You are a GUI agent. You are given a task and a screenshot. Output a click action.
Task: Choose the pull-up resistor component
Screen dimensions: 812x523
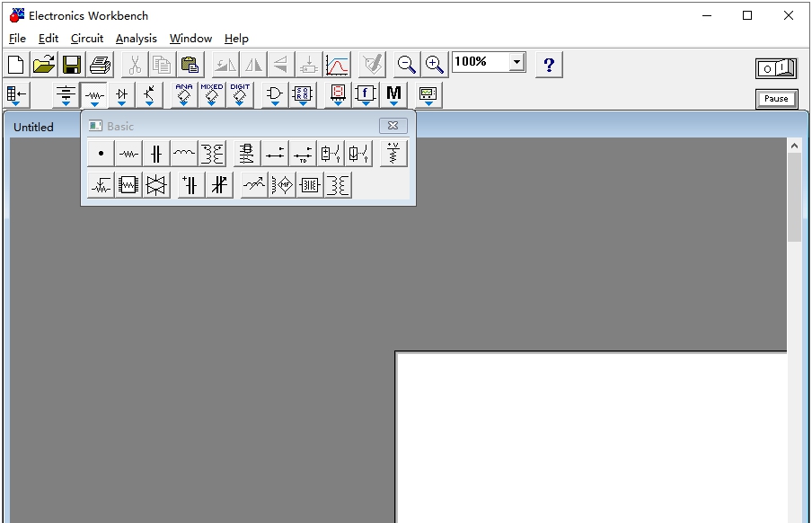pyautogui.click(x=393, y=154)
